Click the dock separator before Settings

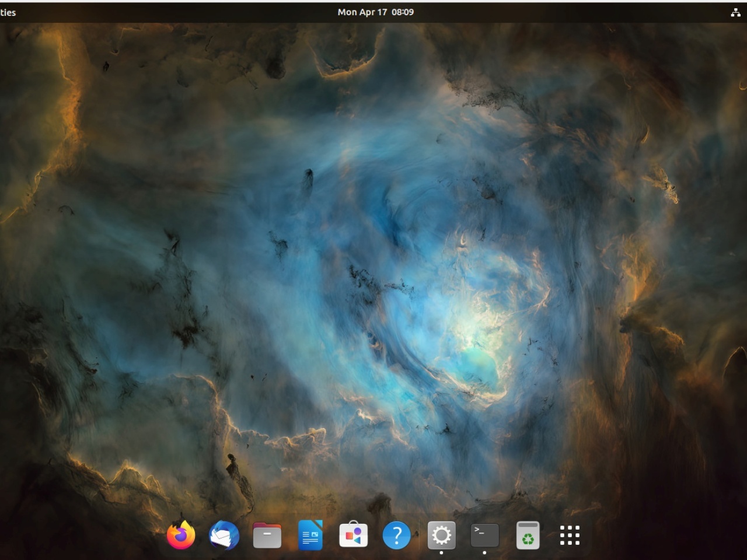click(x=419, y=535)
